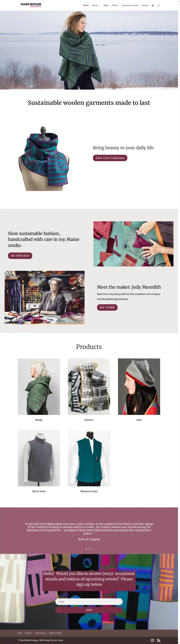Expand the About menu dropdown
This screenshot has height=644, width=180.
[96, 5]
